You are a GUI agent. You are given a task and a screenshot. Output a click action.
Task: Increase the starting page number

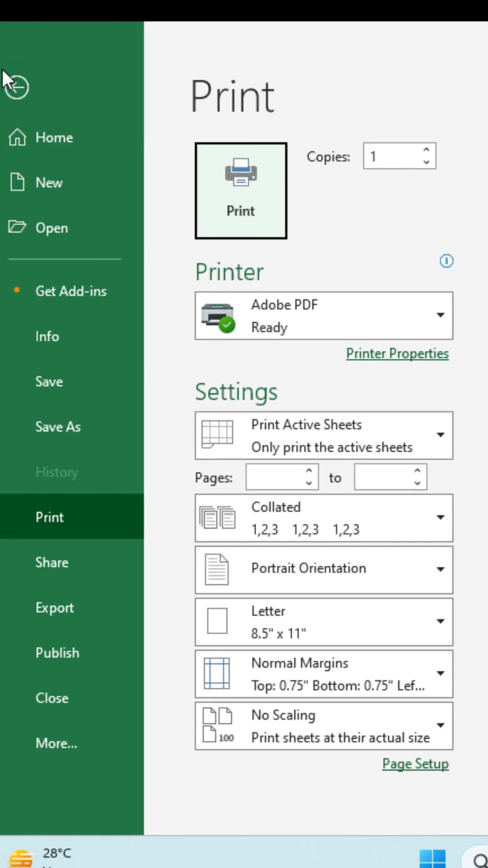click(309, 471)
